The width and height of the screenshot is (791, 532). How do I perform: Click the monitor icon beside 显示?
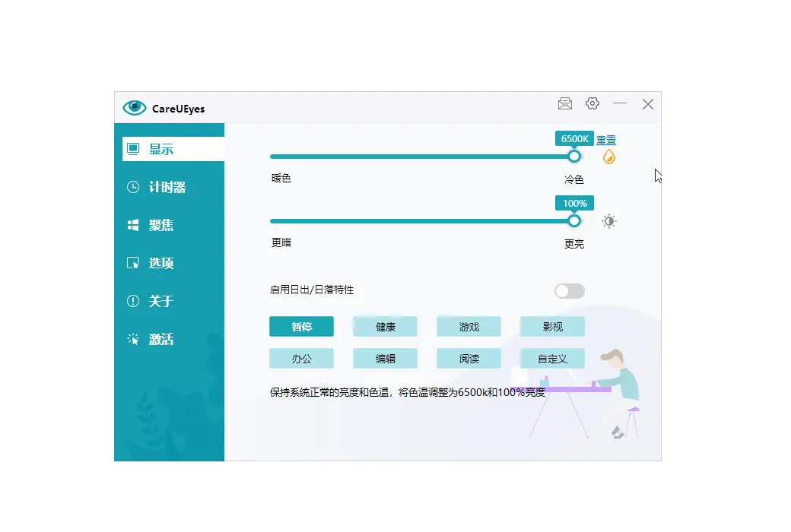coord(133,149)
